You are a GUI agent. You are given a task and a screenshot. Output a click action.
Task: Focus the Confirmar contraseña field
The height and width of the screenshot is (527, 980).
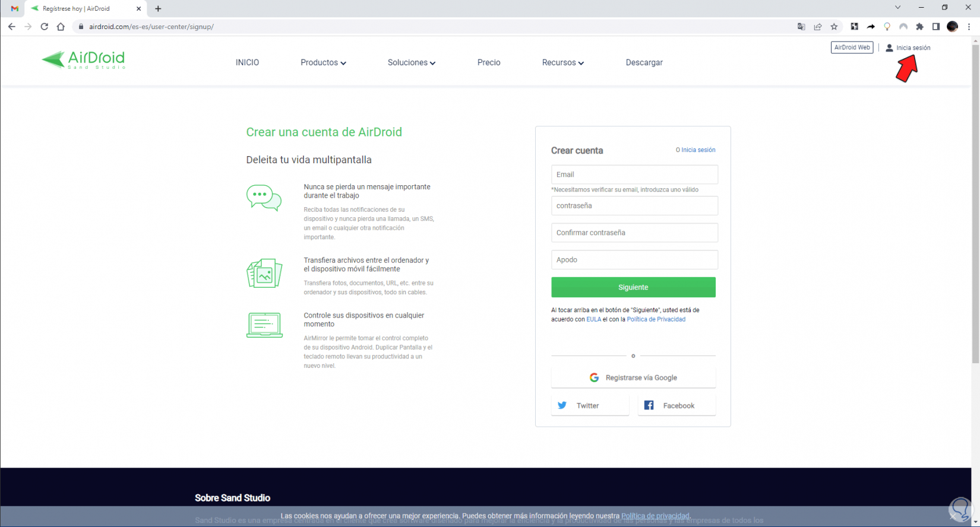(634, 233)
